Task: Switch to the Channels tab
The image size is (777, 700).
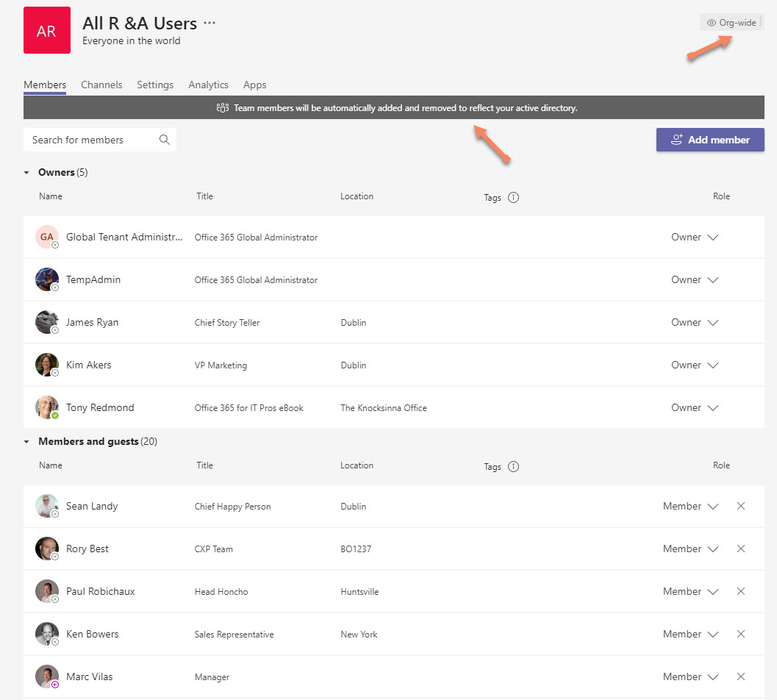Action: [x=101, y=85]
